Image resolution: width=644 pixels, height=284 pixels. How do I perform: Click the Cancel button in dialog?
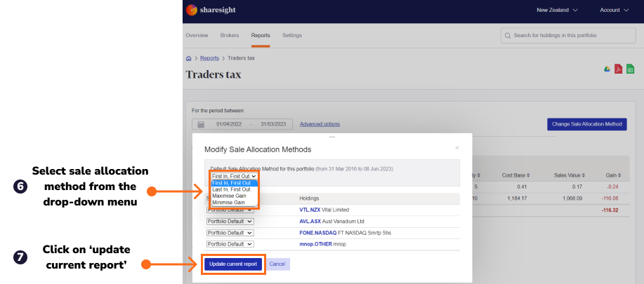277,264
